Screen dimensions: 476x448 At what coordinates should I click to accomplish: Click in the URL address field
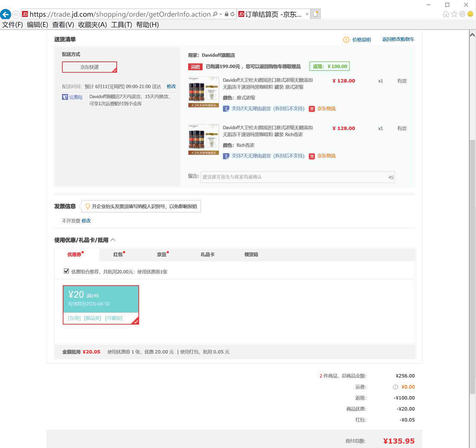point(120,14)
